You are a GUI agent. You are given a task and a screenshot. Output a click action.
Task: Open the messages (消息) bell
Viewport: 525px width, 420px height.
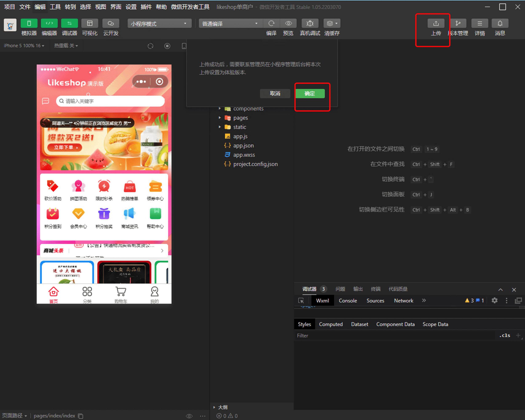[500, 23]
